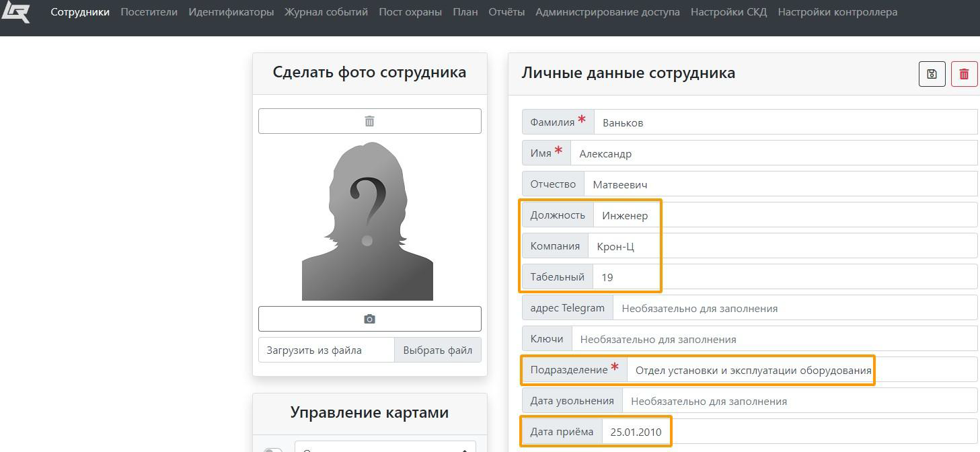
Task: Delete employee with the red trash icon
Action: 964,74
